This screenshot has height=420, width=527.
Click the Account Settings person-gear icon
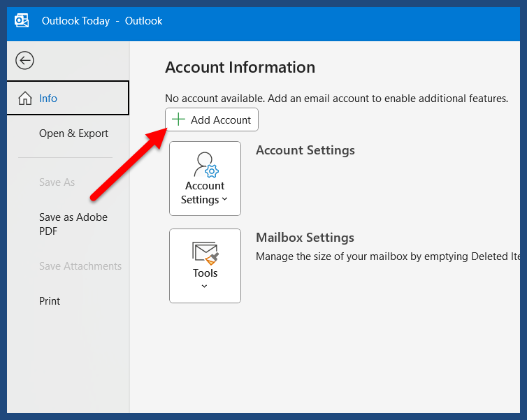[206, 165]
